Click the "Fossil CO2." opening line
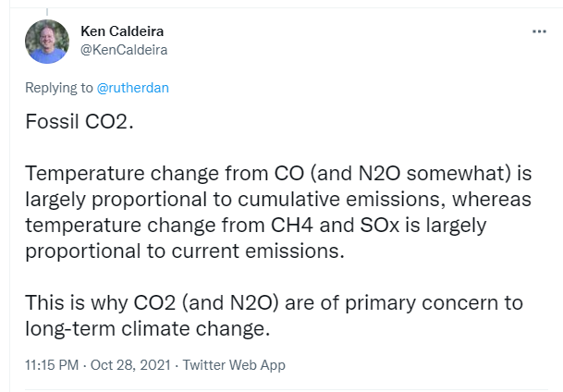The height and width of the screenshot is (392, 563). [80, 121]
